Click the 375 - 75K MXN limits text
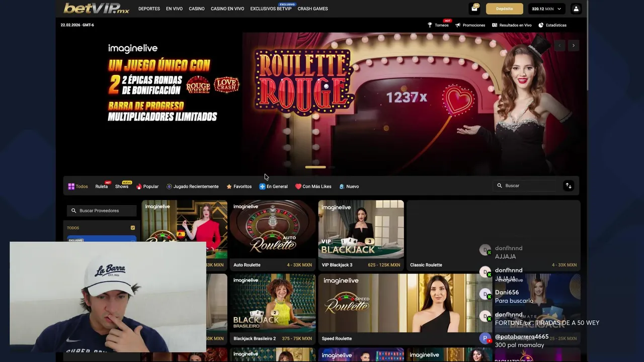Viewport: 644px width, 362px height. point(297,338)
